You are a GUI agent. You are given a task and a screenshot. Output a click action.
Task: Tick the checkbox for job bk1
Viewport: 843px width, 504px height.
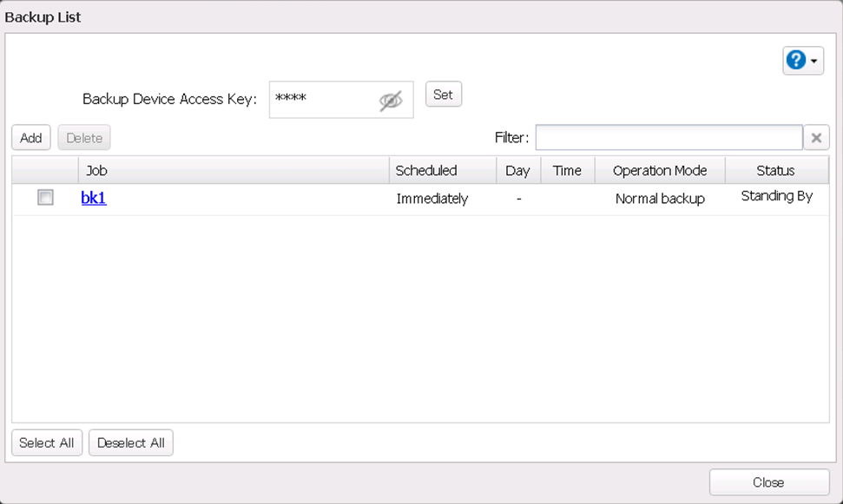click(45, 198)
